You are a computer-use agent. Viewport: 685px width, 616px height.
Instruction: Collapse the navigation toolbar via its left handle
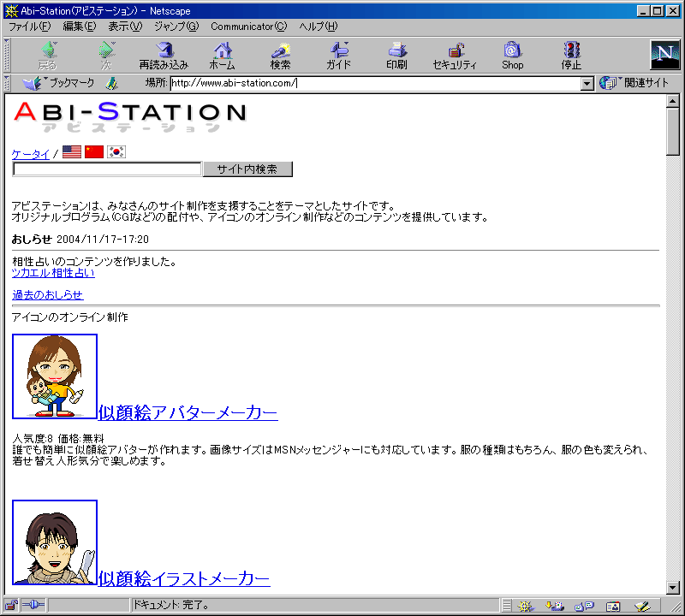pyautogui.click(x=7, y=56)
